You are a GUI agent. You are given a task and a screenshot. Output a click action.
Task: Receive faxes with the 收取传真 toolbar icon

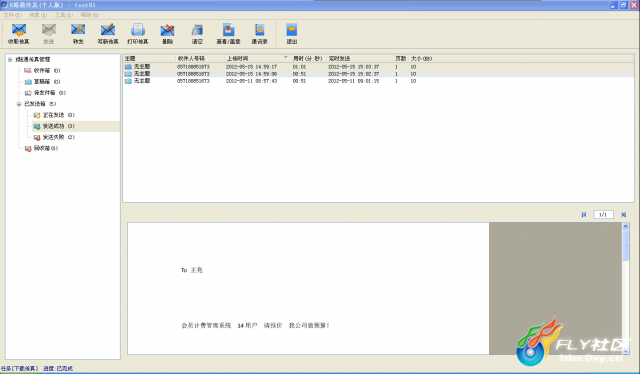(x=19, y=34)
